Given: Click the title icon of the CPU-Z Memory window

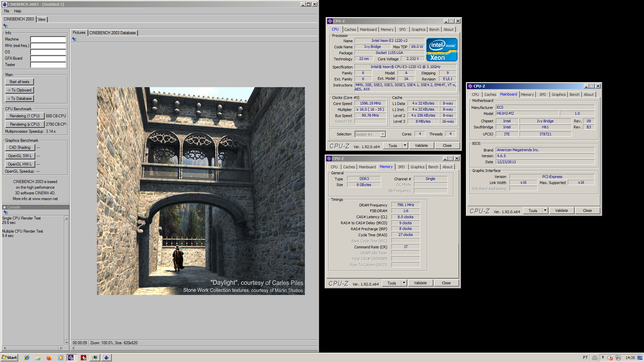Looking at the screenshot, I should (329, 159).
